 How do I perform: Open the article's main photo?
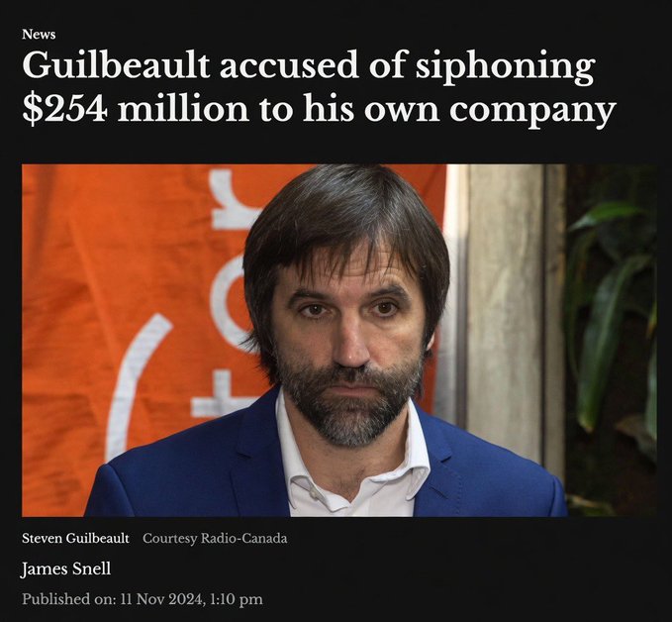click(339, 340)
